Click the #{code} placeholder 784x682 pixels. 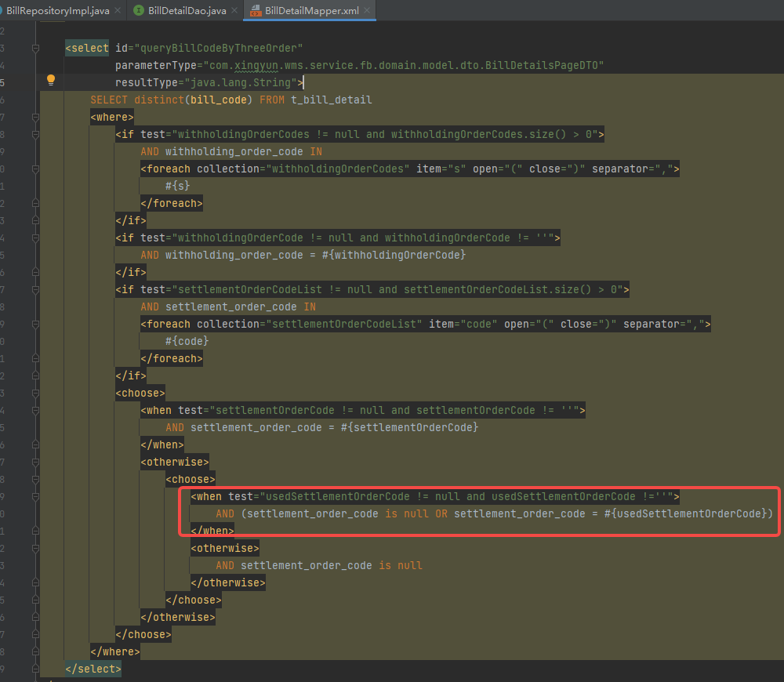tap(187, 342)
